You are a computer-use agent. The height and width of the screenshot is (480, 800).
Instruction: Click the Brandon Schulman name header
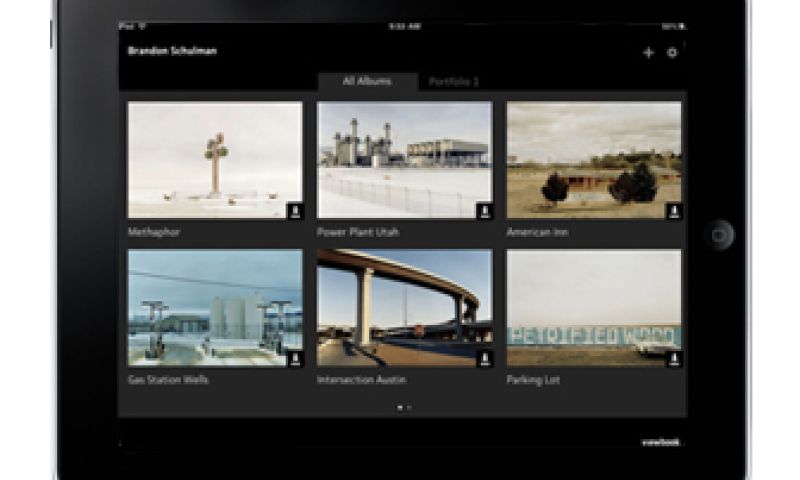[x=172, y=51]
